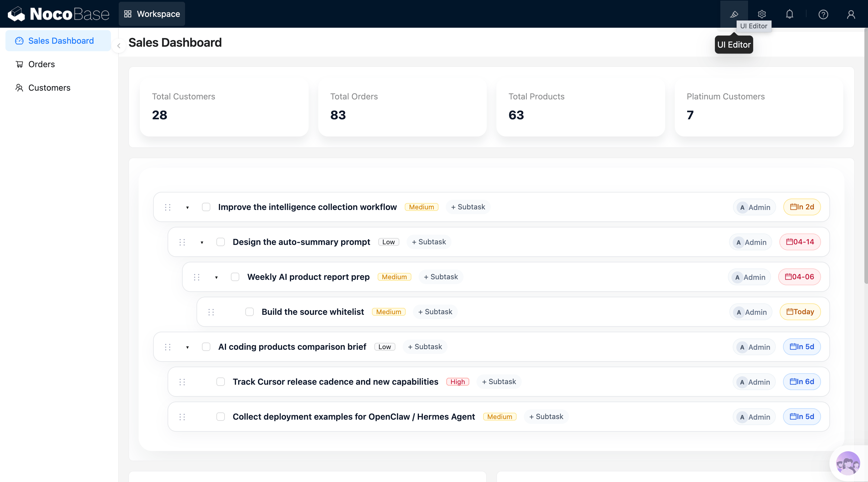Click the NocoBase logo
Image resolution: width=868 pixels, height=482 pixels.
pos(59,14)
